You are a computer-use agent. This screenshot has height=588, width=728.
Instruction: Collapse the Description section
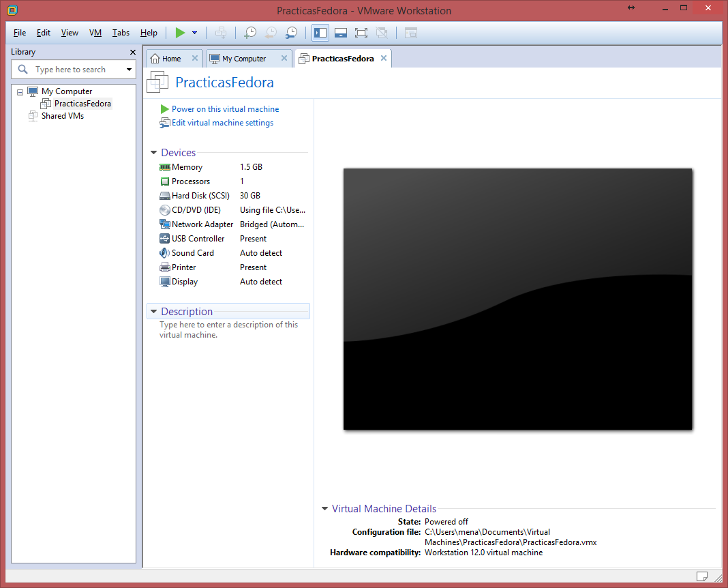(x=153, y=311)
